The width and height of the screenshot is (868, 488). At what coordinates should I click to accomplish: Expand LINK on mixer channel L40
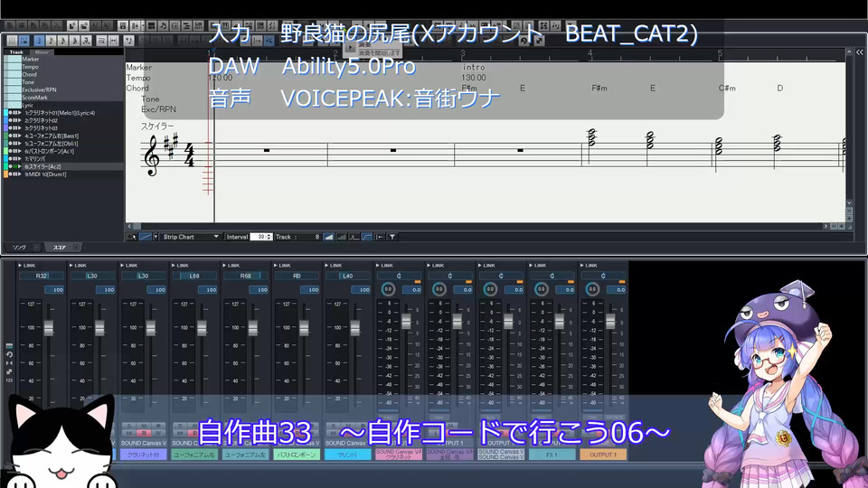coord(332,266)
